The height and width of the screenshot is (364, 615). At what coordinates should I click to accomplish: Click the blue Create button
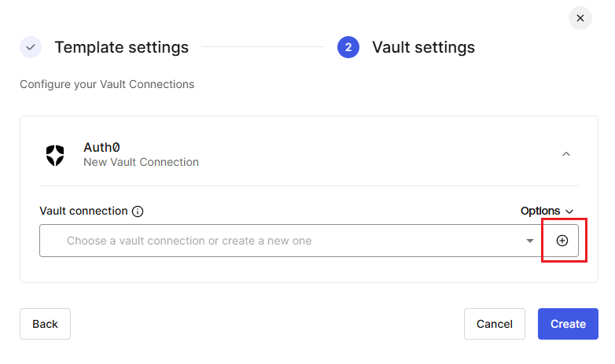[x=568, y=324]
